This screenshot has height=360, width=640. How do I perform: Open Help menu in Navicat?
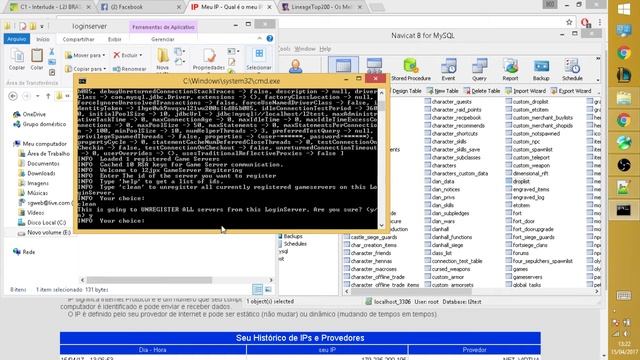325,49
